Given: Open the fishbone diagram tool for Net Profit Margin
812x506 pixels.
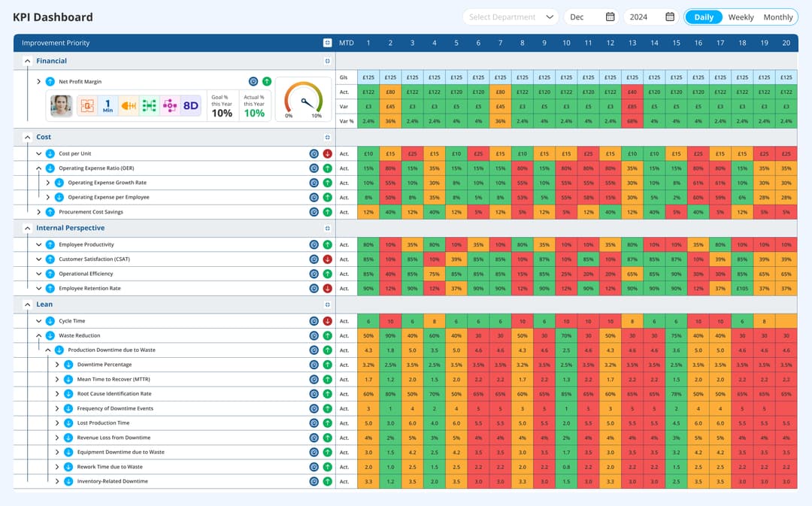Looking at the screenshot, I should point(128,105).
